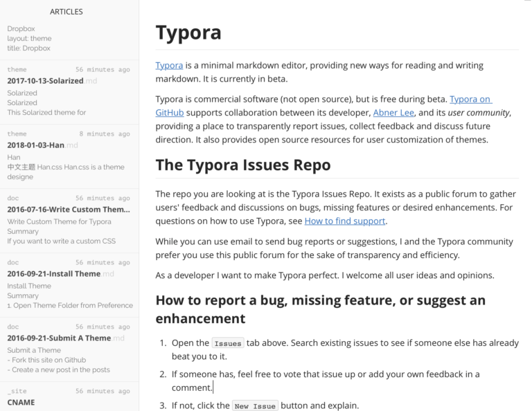Open the How to find support link
This screenshot has width=532, height=411.
point(344,221)
